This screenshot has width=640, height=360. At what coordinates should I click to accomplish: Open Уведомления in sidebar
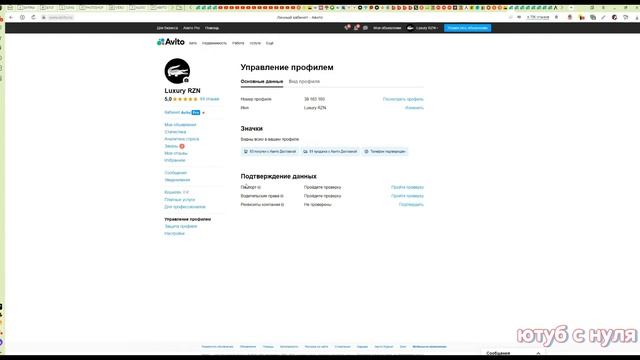pyautogui.click(x=177, y=180)
